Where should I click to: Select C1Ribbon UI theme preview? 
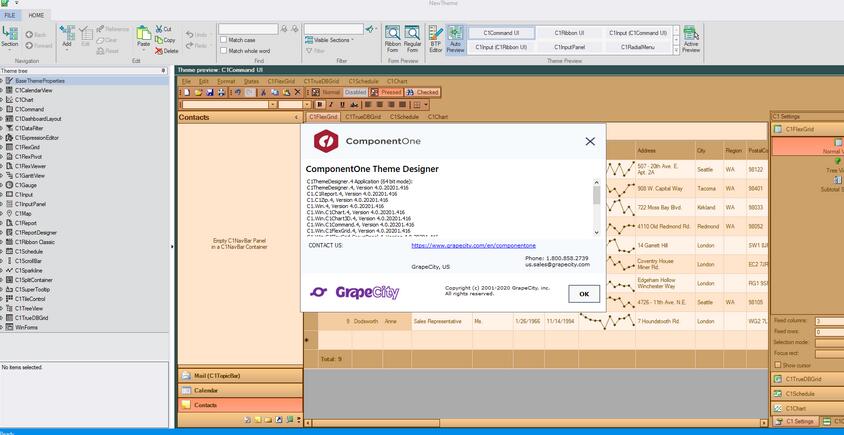[x=569, y=33]
